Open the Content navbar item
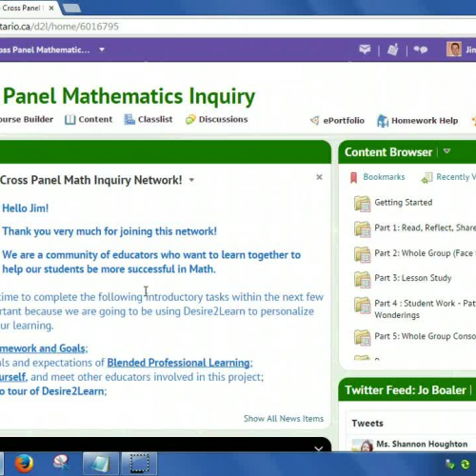This screenshot has height=476, width=476. [95, 119]
